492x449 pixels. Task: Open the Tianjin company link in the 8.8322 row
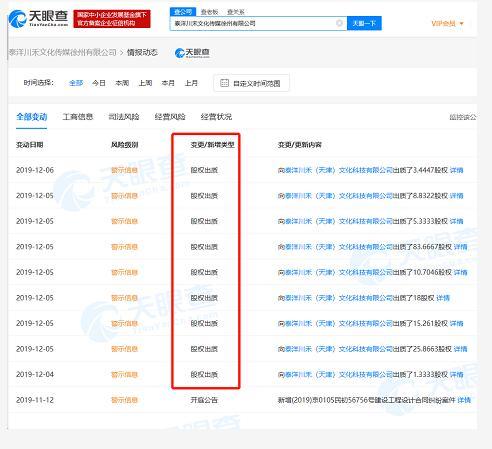[339, 196]
